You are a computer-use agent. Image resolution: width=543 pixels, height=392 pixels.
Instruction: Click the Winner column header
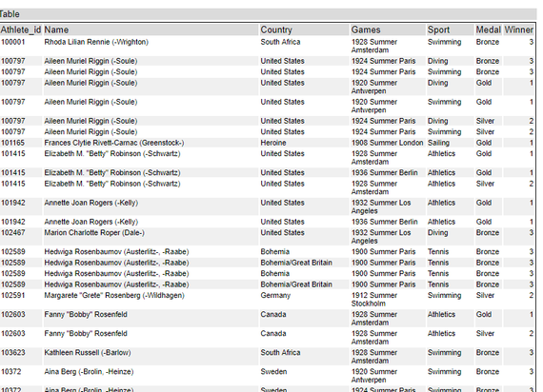(x=518, y=30)
